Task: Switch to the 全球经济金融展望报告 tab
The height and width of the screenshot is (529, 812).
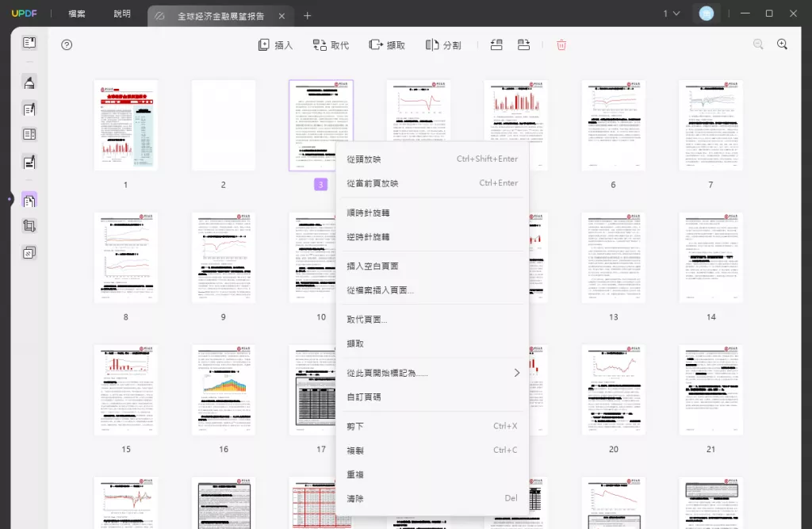Action: click(220, 16)
